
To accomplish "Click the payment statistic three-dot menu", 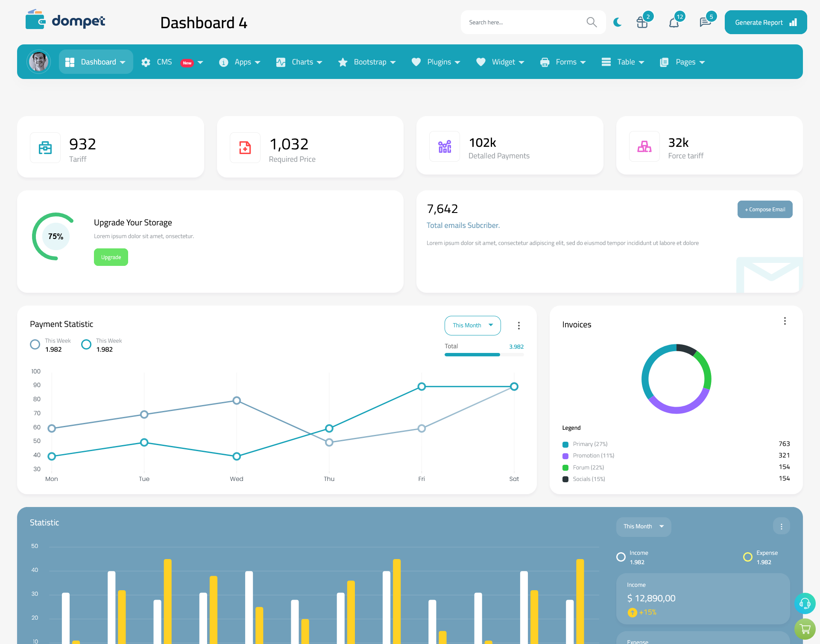I will point(519,326).
